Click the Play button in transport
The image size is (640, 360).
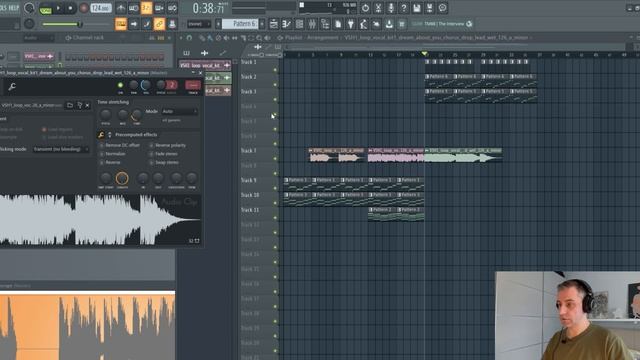pos(58,8)
